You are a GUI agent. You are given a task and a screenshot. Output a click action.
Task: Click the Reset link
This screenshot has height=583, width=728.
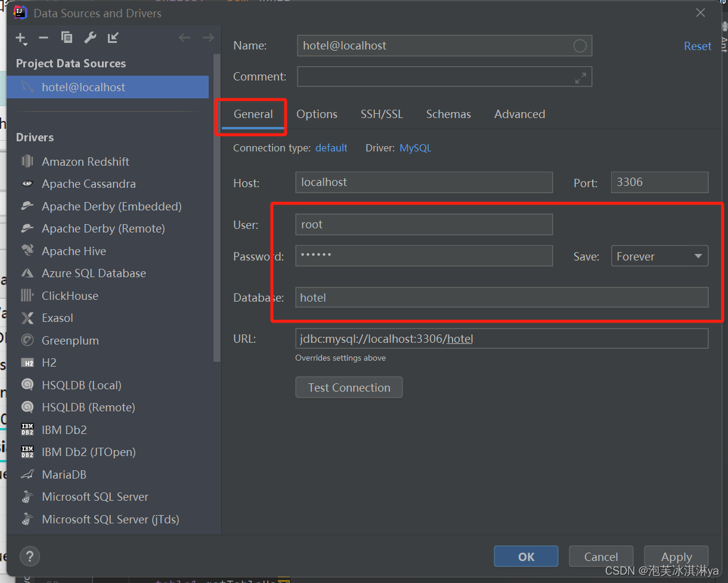tap(698, 46)
